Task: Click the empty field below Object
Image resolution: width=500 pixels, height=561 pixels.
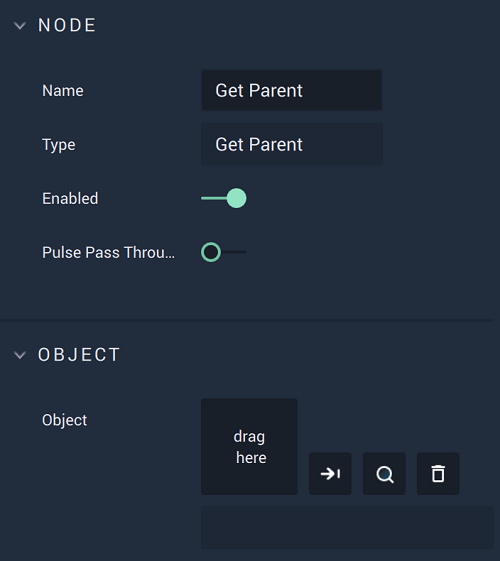Action: tap(347, 527)
